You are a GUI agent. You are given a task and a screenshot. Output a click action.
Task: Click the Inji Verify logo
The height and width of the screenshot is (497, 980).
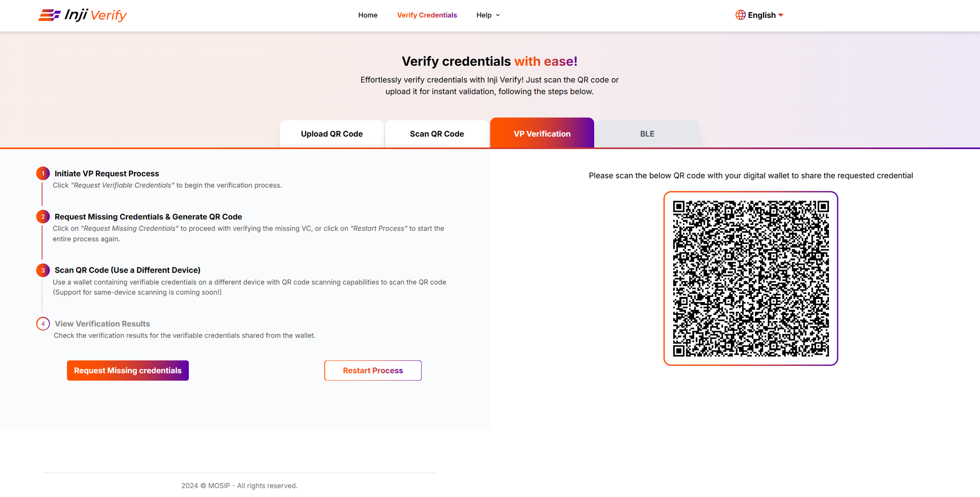83,15
